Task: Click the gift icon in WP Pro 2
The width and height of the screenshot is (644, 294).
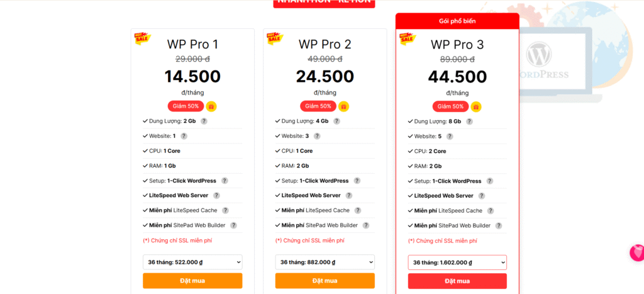Action: pos(343,106)
